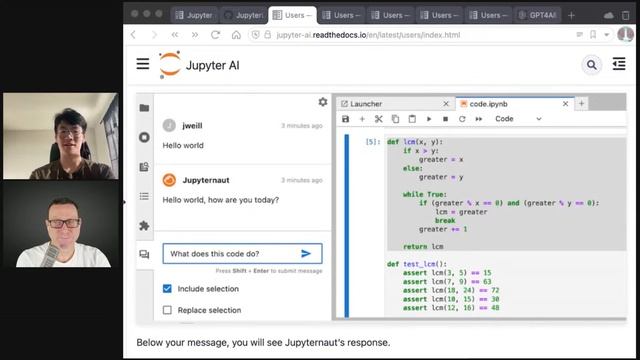
Task: Click the lcm function code cell
Action: 505,194
